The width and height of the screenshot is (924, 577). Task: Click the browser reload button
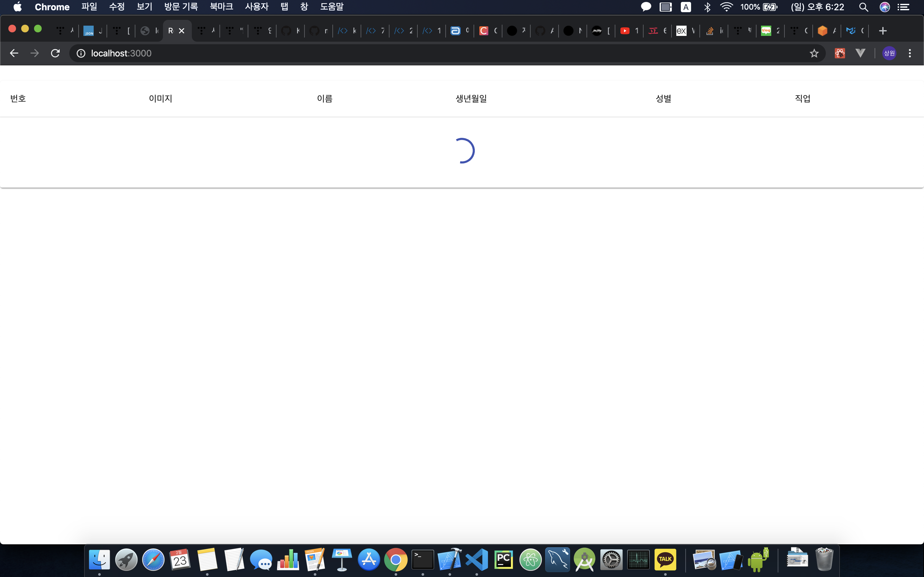coord(56,53)
